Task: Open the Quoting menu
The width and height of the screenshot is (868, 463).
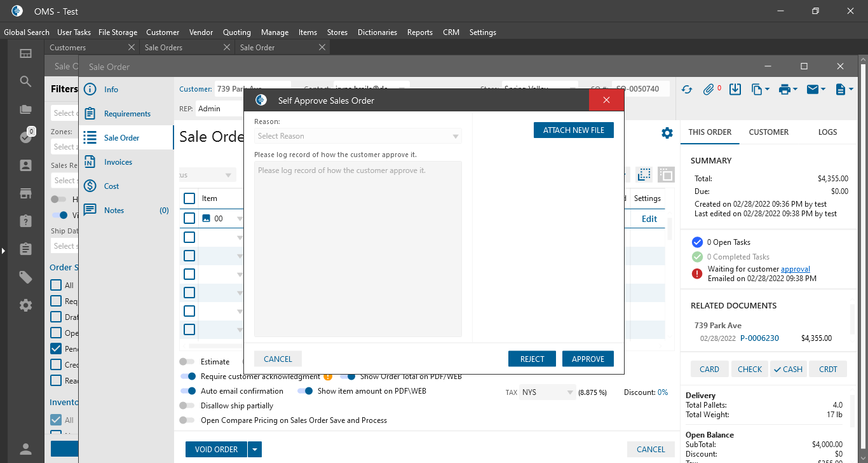Action: pyautogui.click(x=237, y=32)
